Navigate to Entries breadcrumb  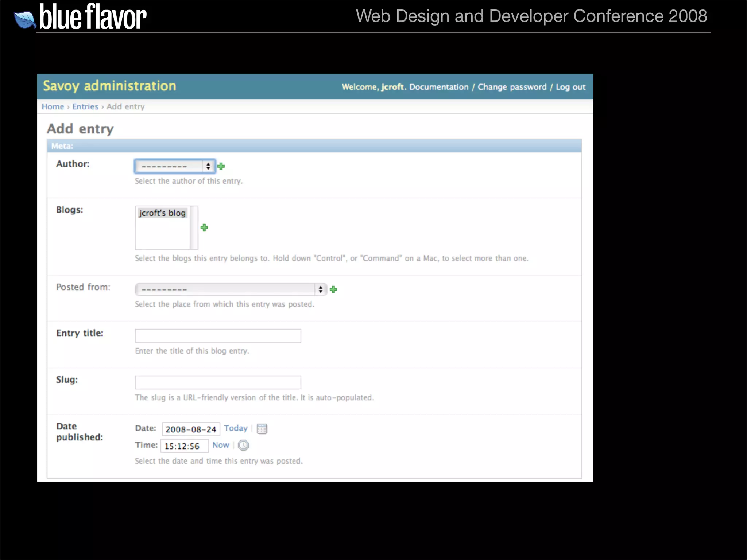(x=85, y=106)
